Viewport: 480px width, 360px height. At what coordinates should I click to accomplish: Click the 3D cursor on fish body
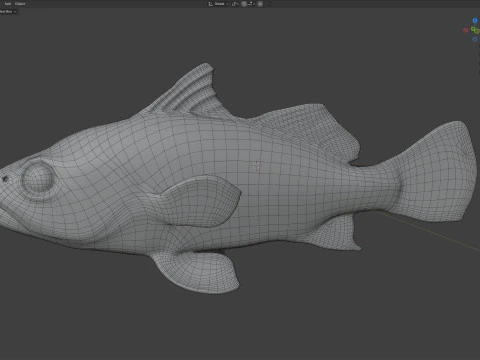pyautogui.click(x=256, y=166)
